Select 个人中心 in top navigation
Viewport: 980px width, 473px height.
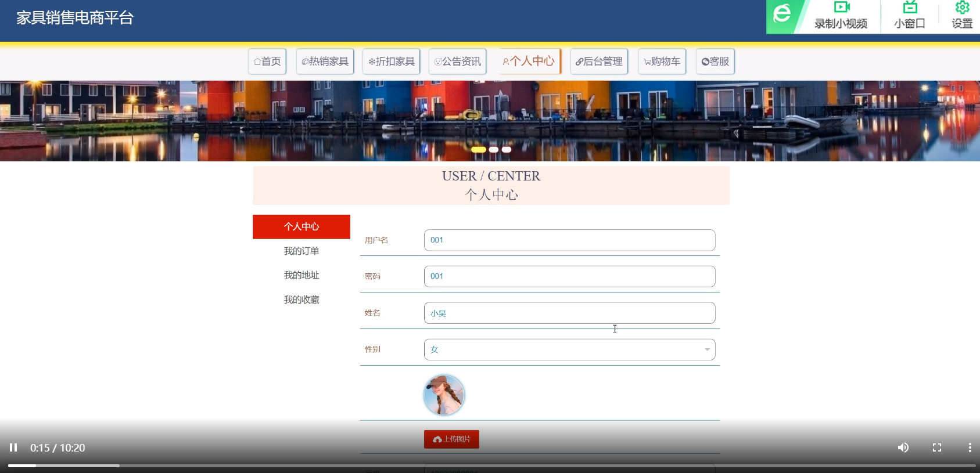(529, 61)
